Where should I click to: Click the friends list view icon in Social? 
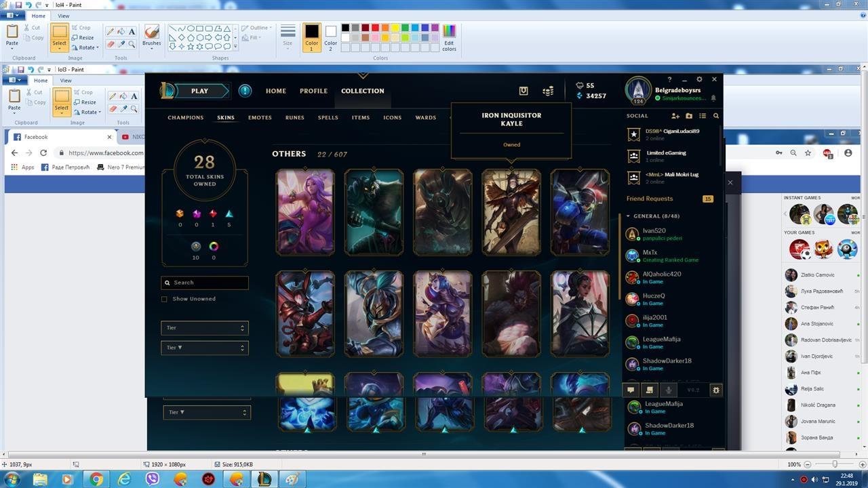tap(703, 116)
